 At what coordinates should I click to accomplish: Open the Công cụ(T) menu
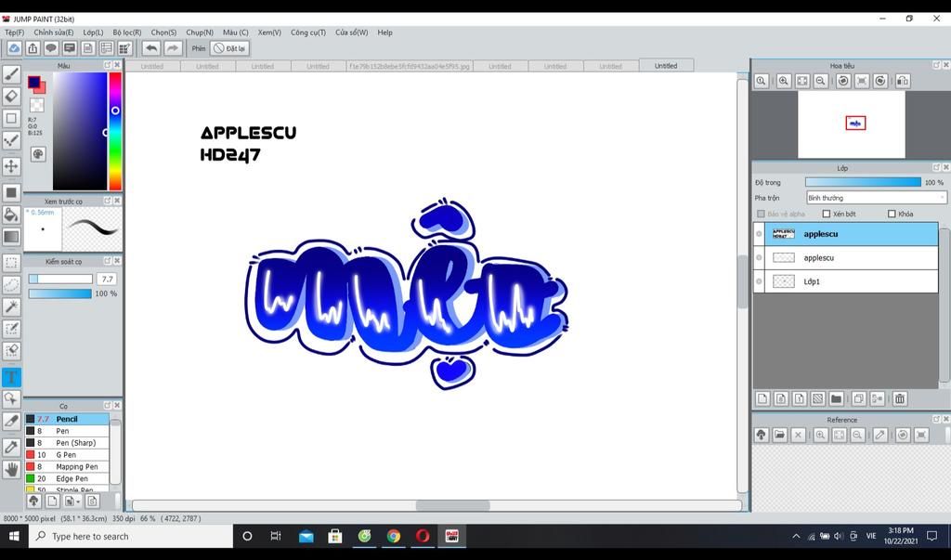(x=308, y=33)
